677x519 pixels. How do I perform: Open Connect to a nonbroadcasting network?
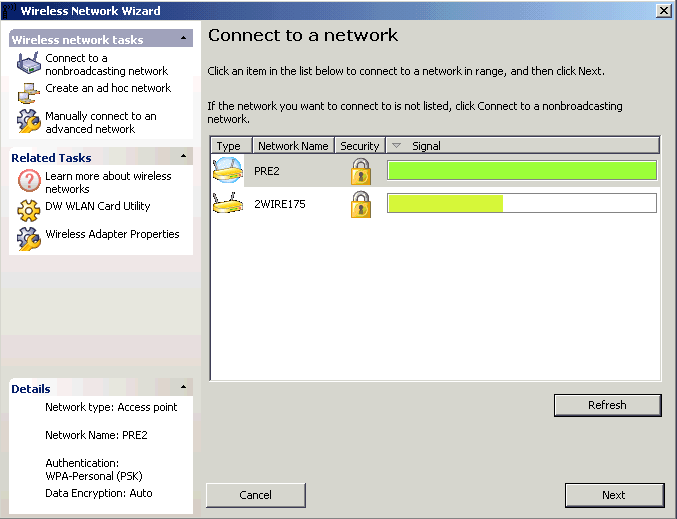point(107,64)
